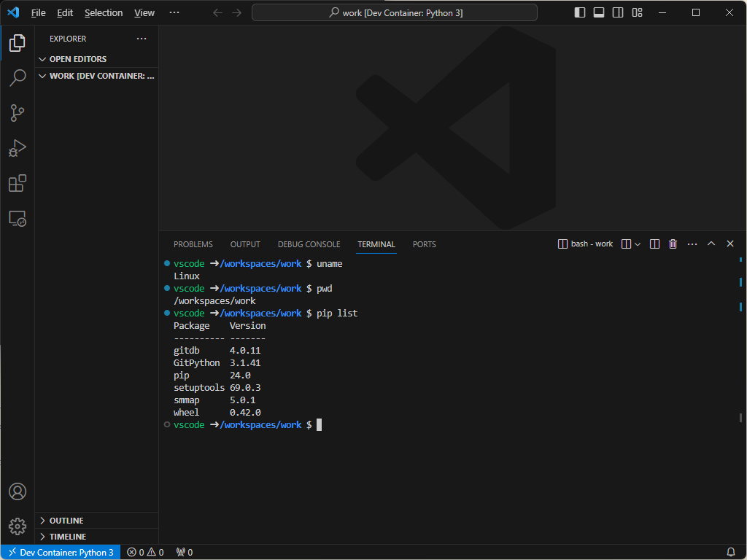Open the File menu
The image size is (747, 560).
click(38, 13)
